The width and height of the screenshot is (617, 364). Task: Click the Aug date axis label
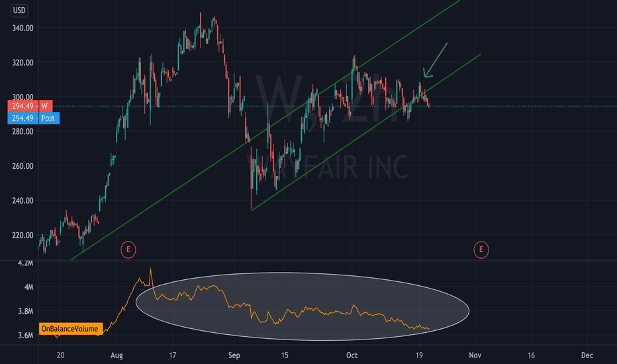[x=117, y=355]
